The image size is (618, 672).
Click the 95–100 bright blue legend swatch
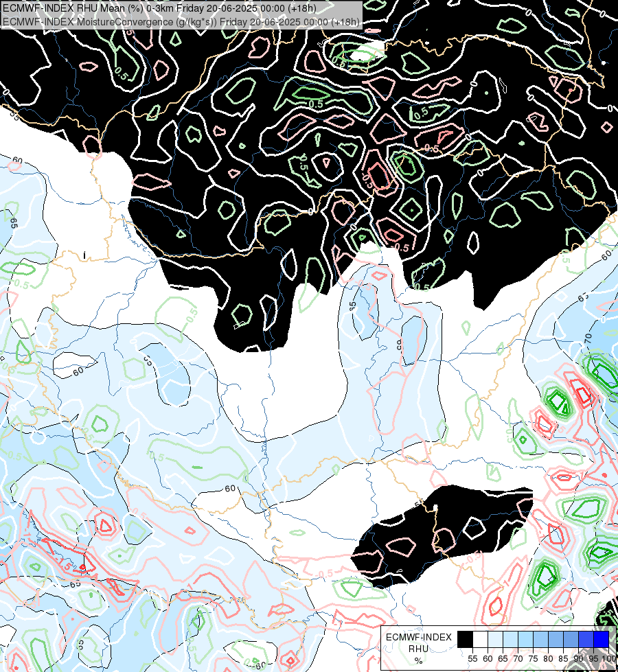pos(602,639)
